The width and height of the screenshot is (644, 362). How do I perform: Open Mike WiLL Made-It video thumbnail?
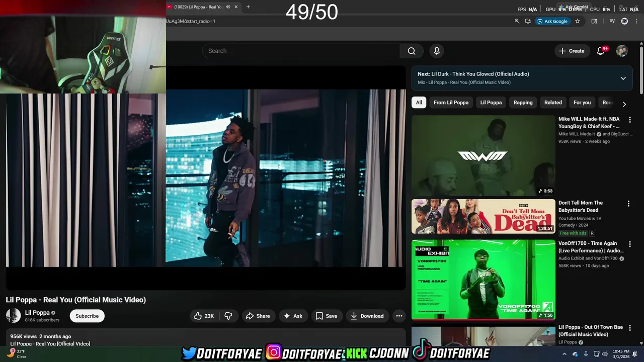[484, 156]
